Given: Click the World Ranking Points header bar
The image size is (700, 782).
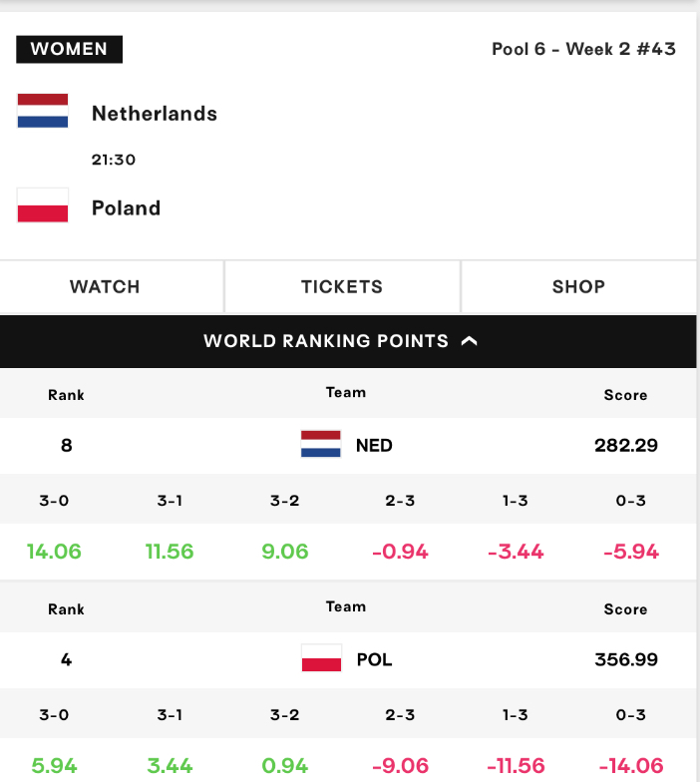Looking at the screenshot, I should click(x=348, y=341).
